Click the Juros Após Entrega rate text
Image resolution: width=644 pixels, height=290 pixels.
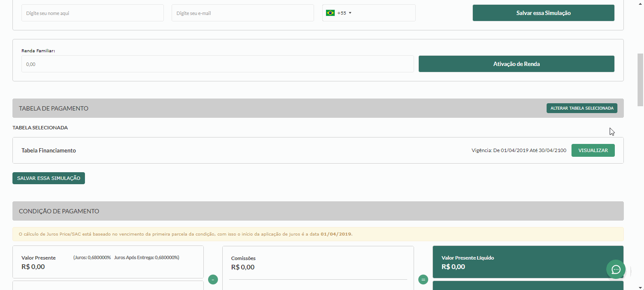147,257
